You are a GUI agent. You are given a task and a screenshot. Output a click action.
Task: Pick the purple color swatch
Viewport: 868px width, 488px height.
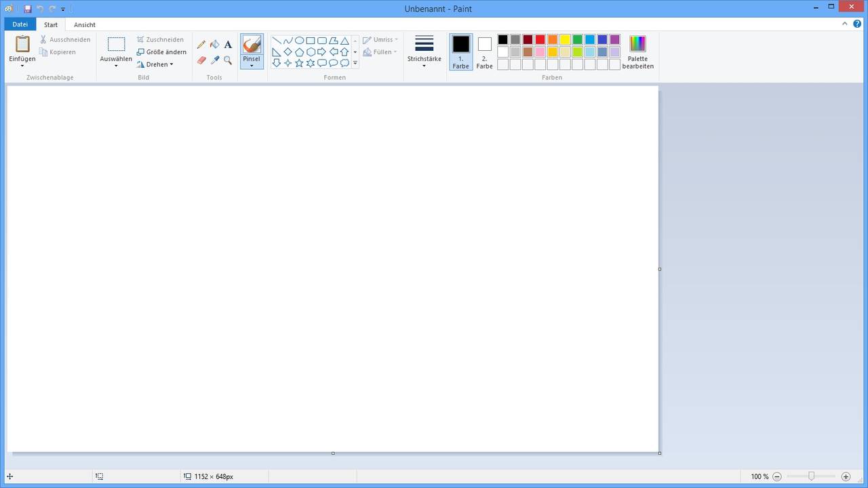pyautogui.click(x=614, y=40)
